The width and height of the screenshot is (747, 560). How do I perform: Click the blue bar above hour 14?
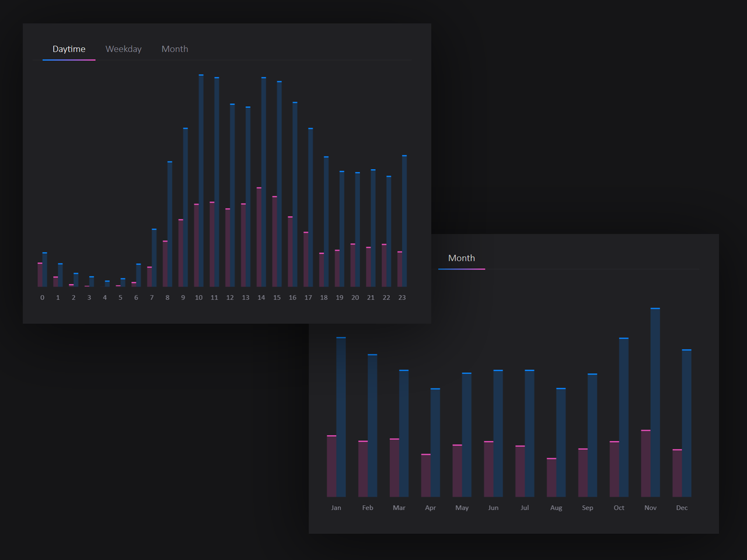click(x=263, y=175)
